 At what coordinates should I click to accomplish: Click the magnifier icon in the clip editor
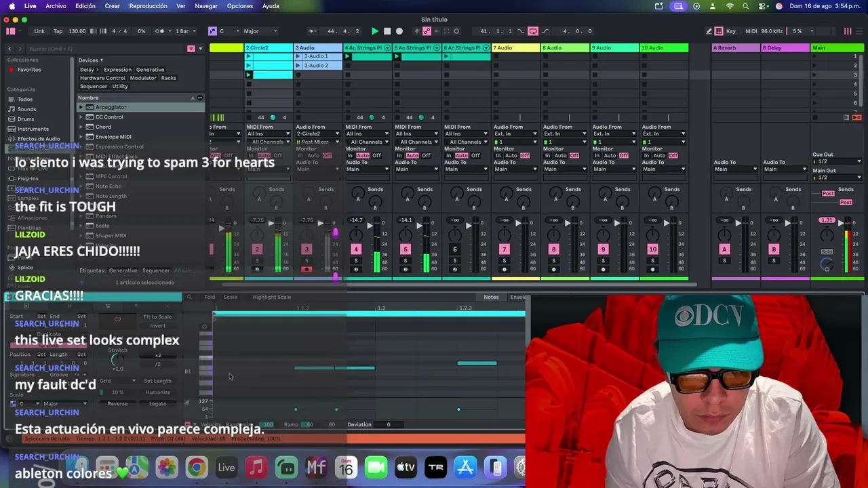(x=189, y=297)
